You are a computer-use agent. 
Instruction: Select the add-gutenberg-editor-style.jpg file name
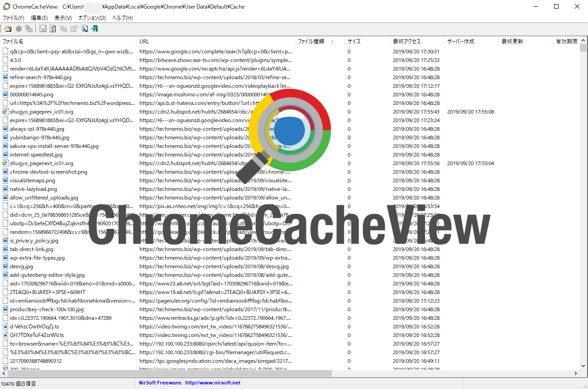(x=47, y=275)
